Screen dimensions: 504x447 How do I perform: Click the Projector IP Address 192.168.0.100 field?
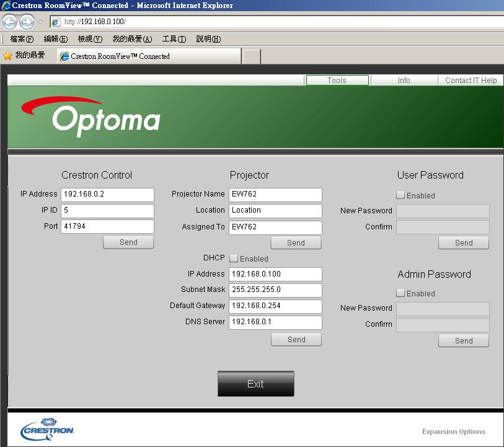pos(275,275)
